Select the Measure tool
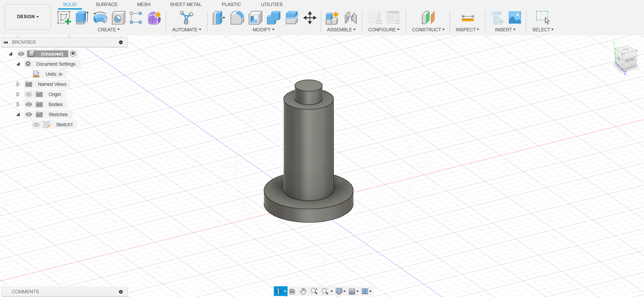The height and width of the screenshot is (297, 644). 468,18
